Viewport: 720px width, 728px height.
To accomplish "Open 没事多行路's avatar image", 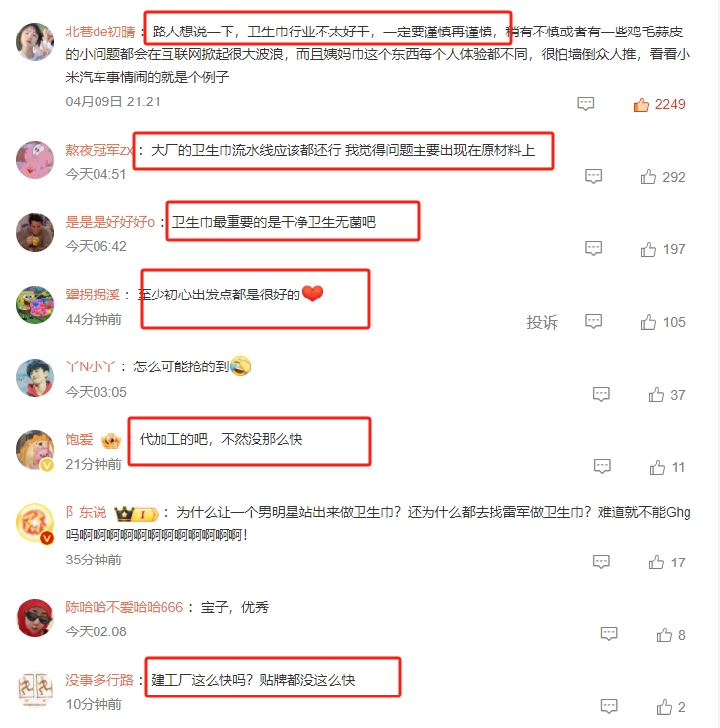I will [34, 690].
